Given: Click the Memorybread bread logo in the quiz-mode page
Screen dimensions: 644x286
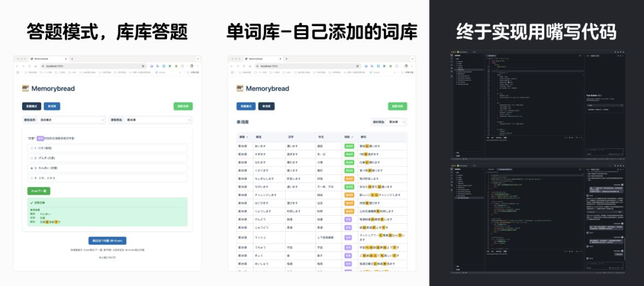Looking at the screenshot, I should [26, 88].
